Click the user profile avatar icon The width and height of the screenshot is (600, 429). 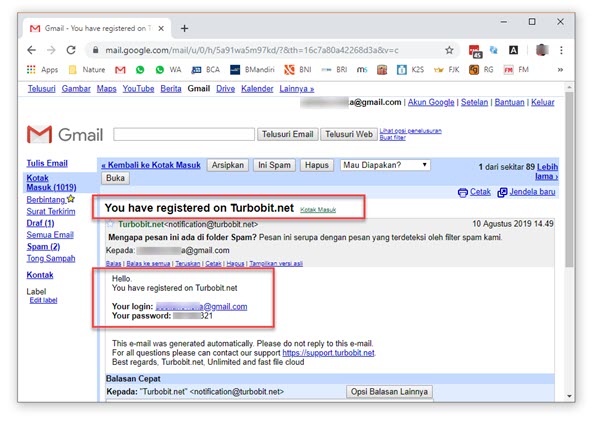541,50
